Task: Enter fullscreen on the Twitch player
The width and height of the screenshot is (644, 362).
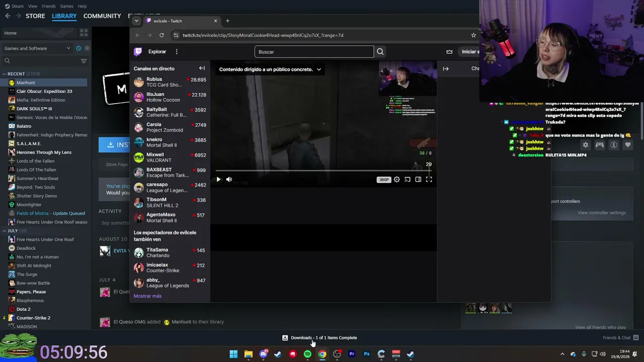Action: coord(429,179)
